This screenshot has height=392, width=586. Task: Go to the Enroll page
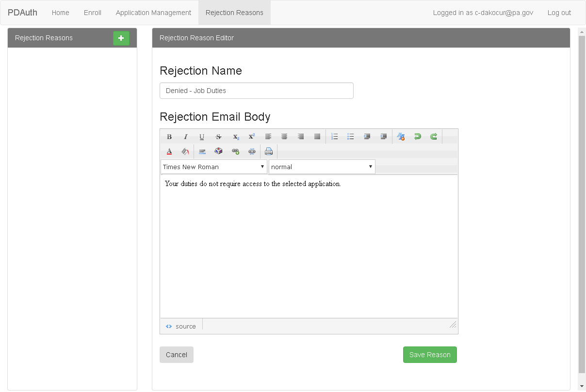tap(93, 13)
